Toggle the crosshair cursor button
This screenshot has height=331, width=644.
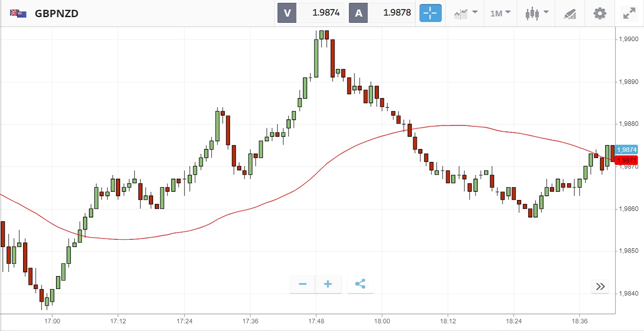point(430,13)
